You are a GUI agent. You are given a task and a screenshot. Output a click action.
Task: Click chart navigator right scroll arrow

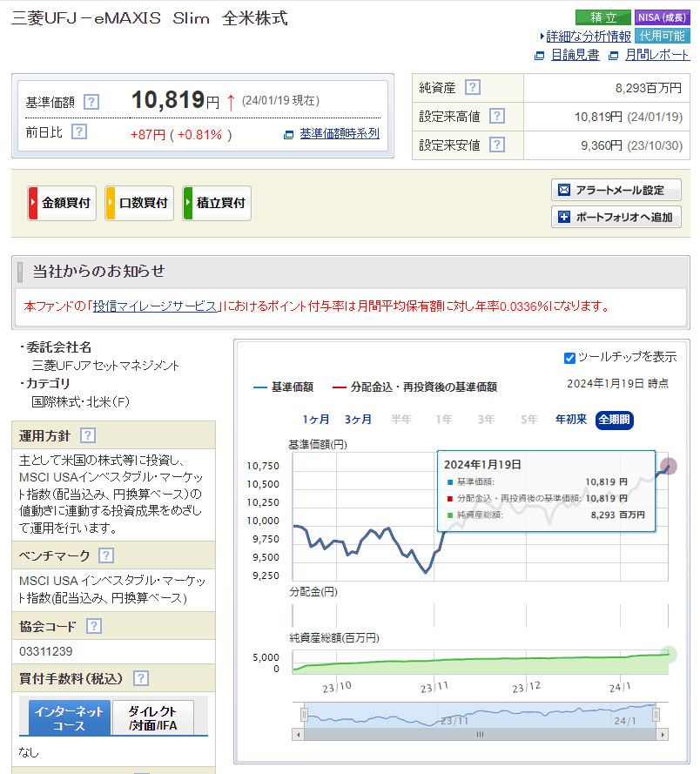point(663,735)
